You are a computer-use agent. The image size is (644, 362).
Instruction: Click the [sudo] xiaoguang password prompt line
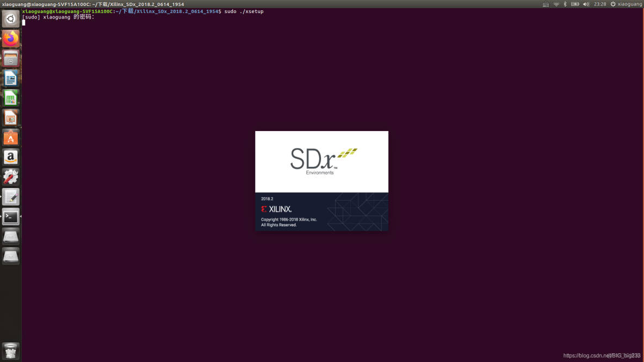(58, 17)
